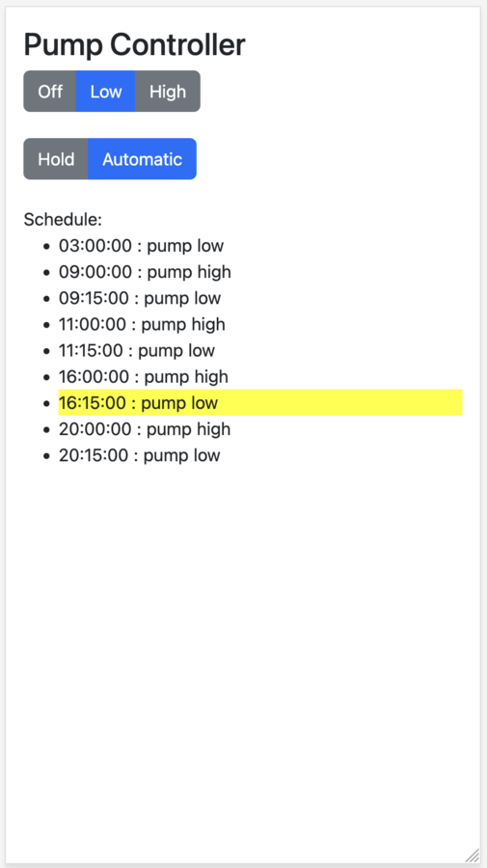Viewport: 487px width, 868px height.
Task: Select the 03:00:00 pump low entry
Action: [141, 245]
